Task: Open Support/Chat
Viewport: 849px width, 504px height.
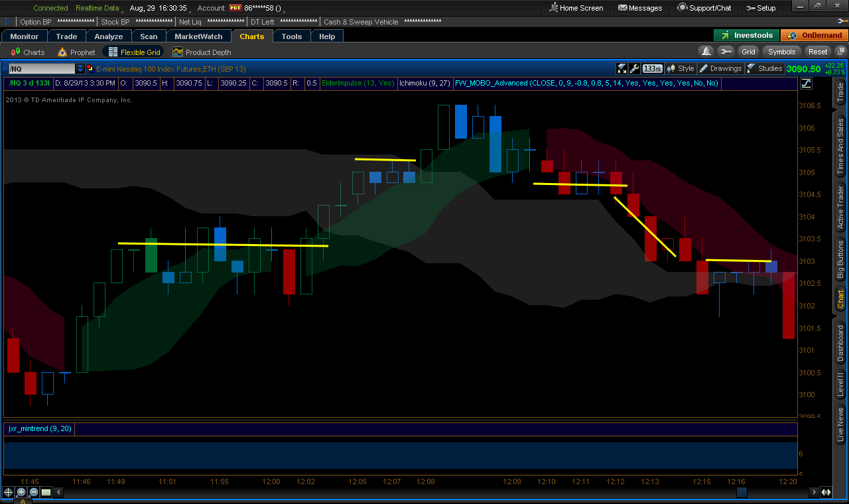Action: pos(704,8)
